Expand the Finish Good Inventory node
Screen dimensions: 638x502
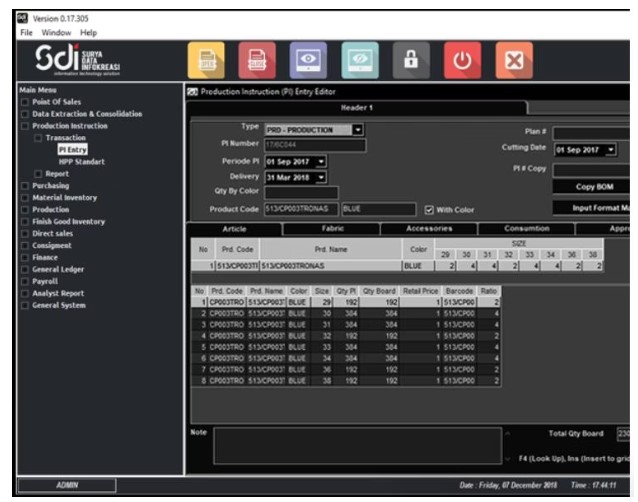(x=25, y=222)
